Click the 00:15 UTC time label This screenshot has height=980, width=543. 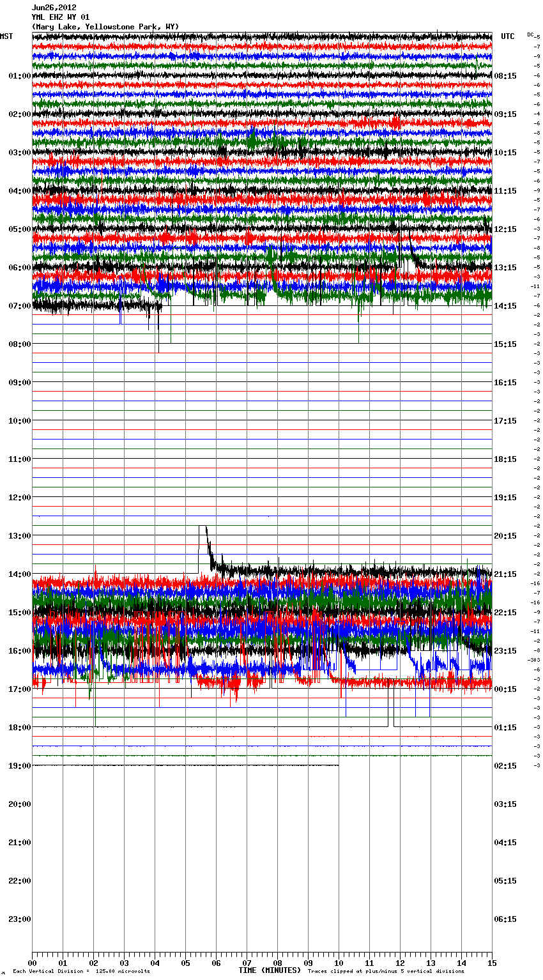(x=505, y=689)
